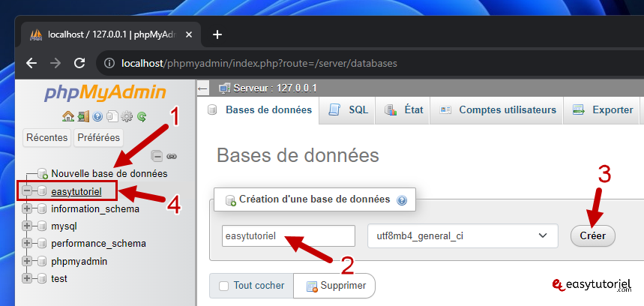Click the collapse all tree icon
This screenshot has height=306, width=644.
(157, 156)
